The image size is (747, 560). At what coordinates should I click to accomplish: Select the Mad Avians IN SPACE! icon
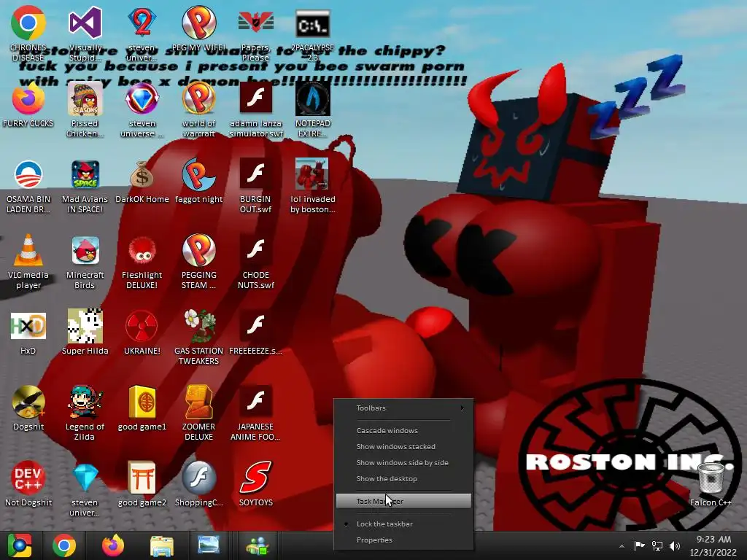(85, 186)
